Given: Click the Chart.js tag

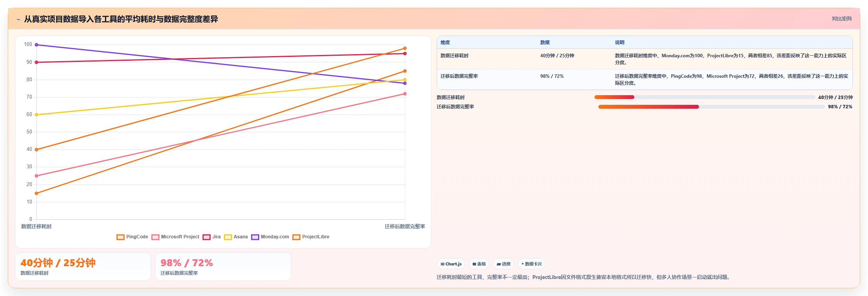Looking at the screenshot, I should (x=451, y=264).
